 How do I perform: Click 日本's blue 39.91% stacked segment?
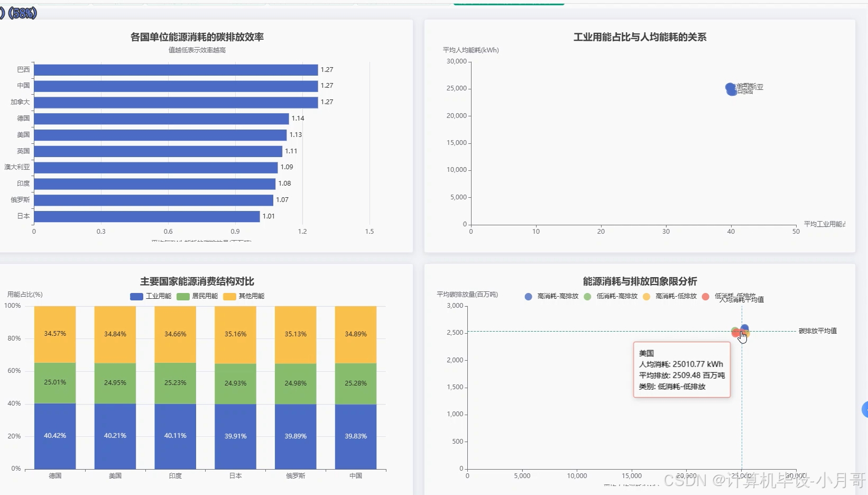click(x=235, y=437)
